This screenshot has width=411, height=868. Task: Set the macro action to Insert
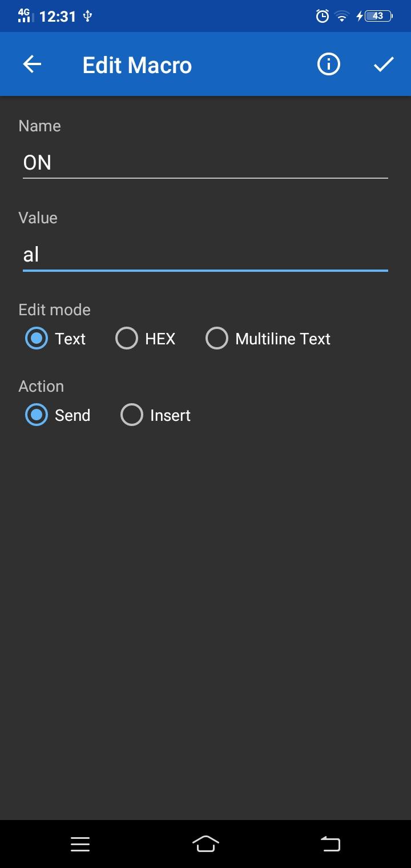131,415
